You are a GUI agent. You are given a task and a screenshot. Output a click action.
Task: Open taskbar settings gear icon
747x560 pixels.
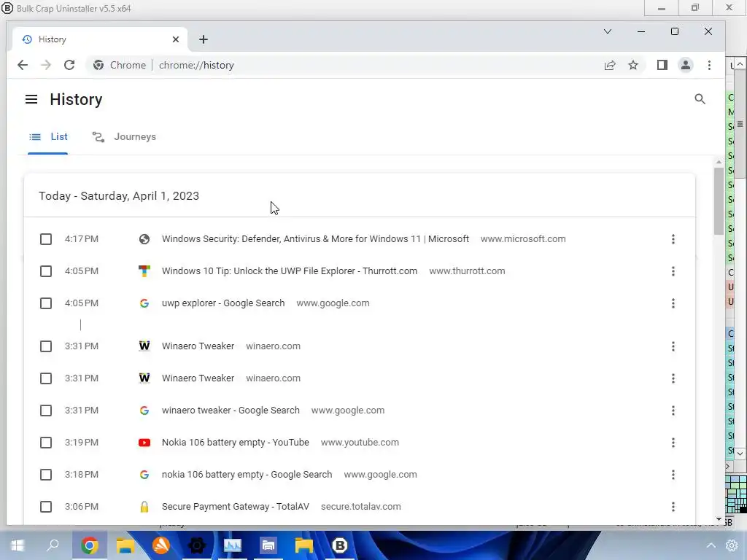point(732,545)
